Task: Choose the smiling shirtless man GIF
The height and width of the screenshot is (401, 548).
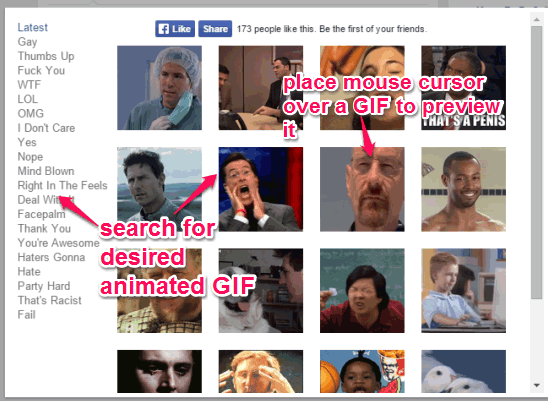Action: [463, 189]
